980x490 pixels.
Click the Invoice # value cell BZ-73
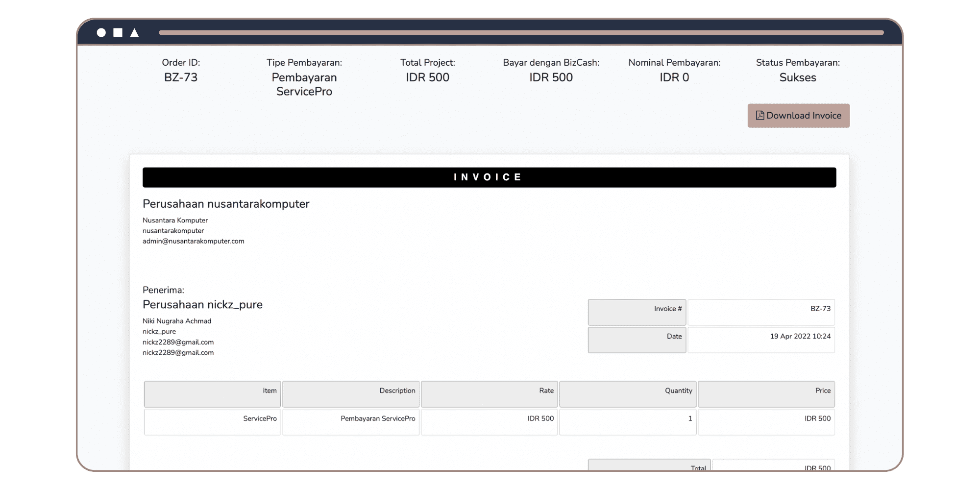761,312
